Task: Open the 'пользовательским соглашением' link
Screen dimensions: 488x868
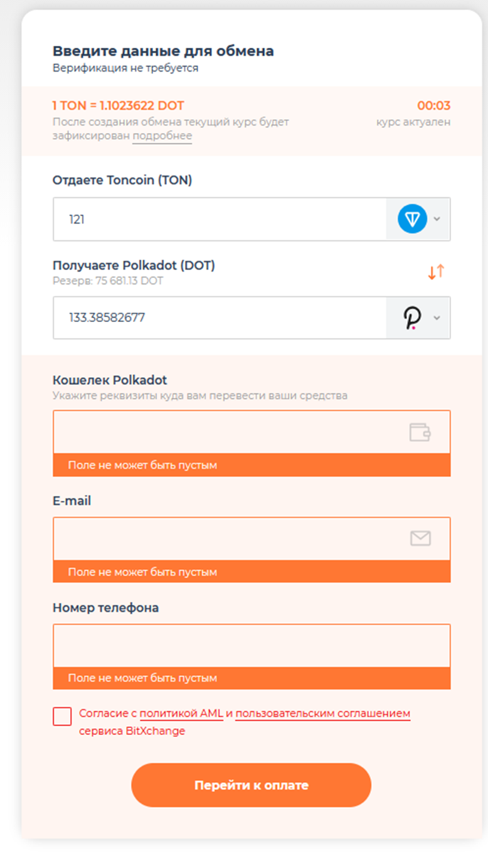Action: pyautogui.click(x=322, y=714)
